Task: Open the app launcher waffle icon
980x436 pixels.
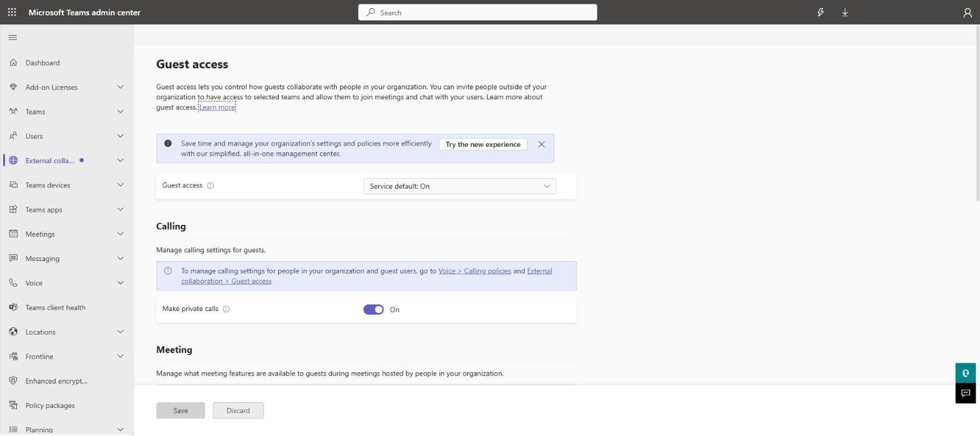Action: (x=12, y=12)
